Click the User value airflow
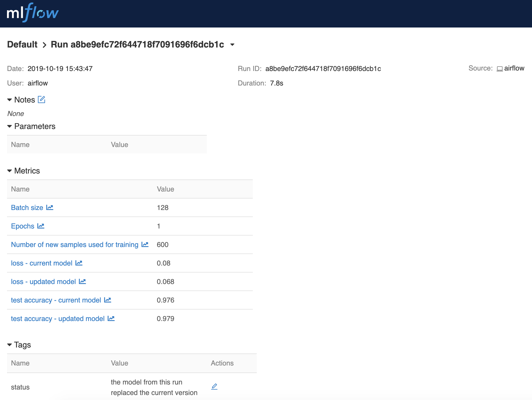 37,83
